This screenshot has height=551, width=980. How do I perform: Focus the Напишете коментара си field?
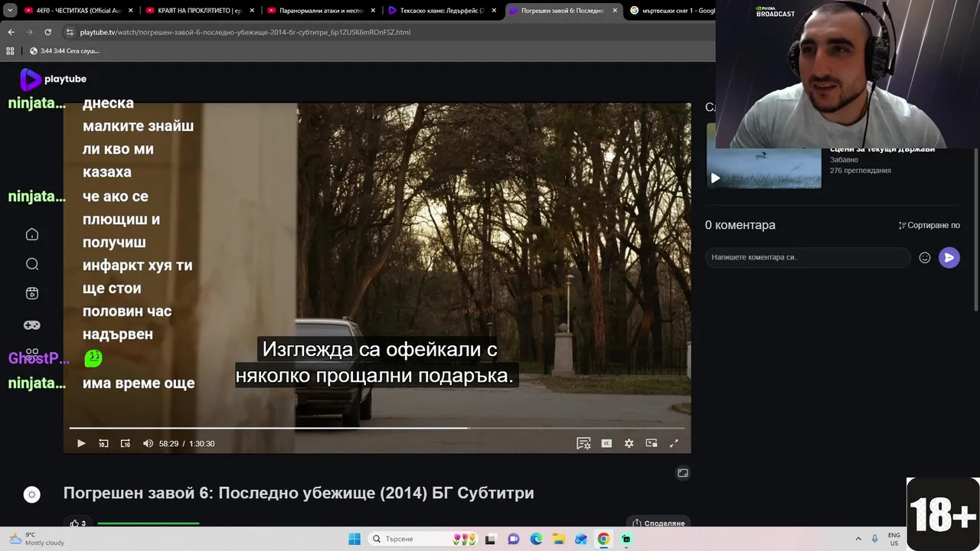point(808,258)
